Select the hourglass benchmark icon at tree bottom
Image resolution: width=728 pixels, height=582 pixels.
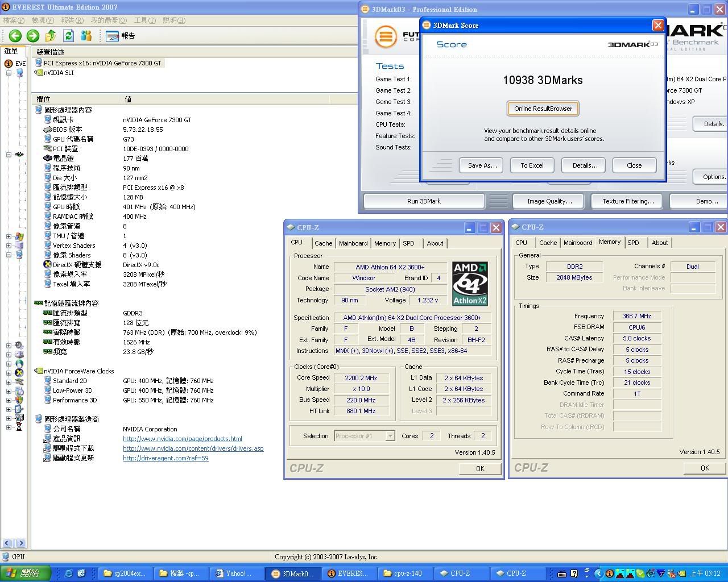(x=19, y=427)
